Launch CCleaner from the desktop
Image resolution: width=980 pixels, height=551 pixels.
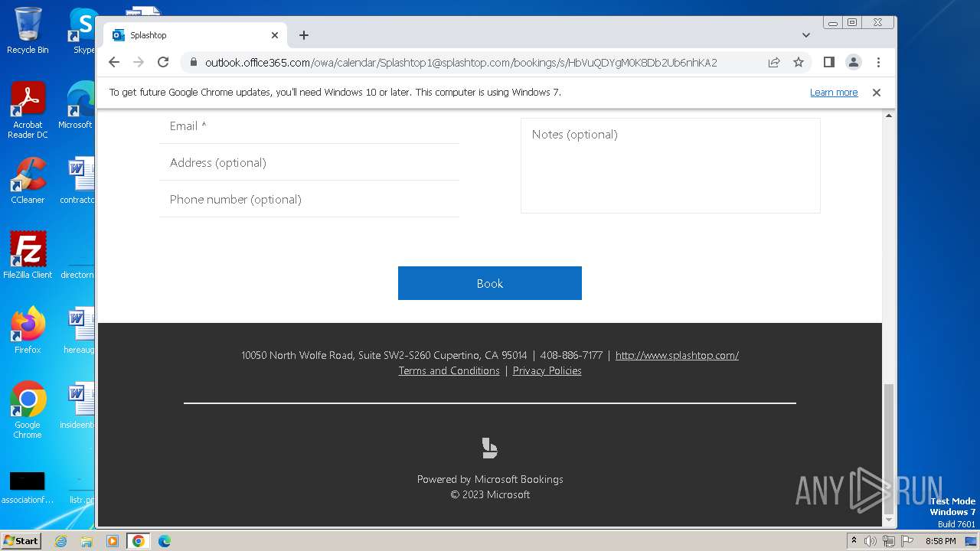28,181
